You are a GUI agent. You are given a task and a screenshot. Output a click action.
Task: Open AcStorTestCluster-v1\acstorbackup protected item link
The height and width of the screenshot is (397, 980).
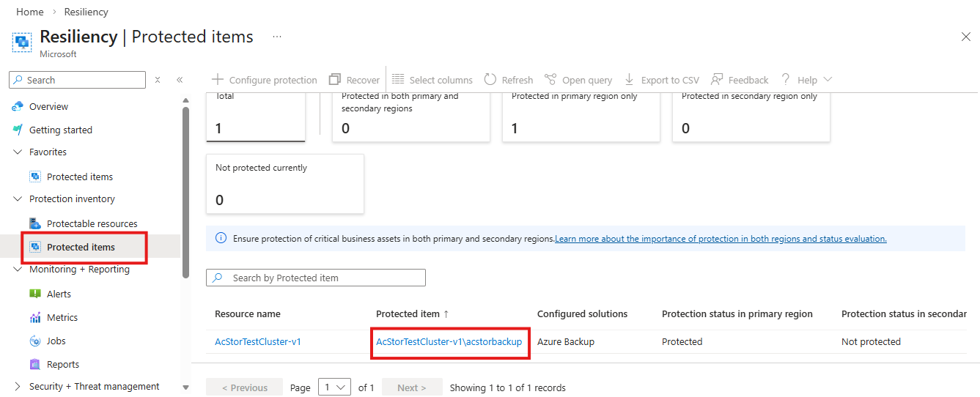[449, 342]
